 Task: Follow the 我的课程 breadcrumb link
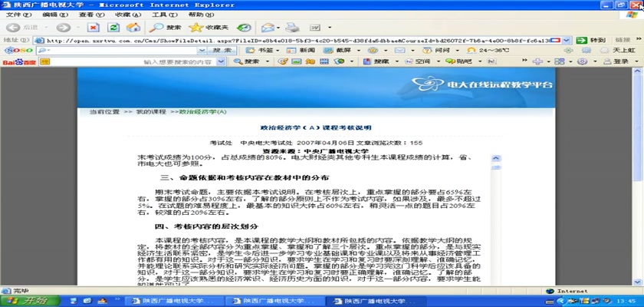(151, 112)
